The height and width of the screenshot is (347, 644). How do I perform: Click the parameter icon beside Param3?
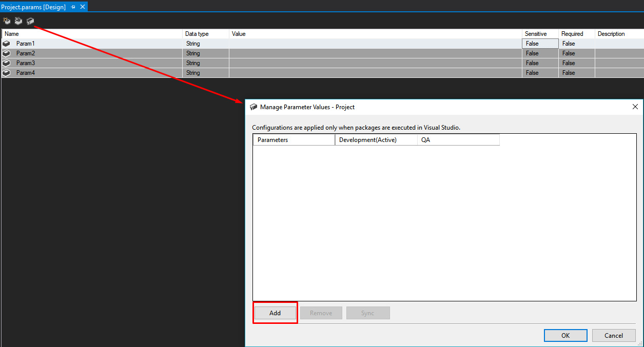[6, 63]
